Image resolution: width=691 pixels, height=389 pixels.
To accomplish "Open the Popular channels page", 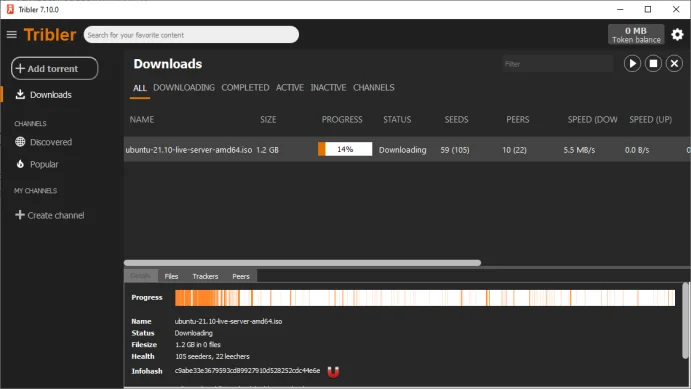I will pyautogui.click(x=44, y=164).
